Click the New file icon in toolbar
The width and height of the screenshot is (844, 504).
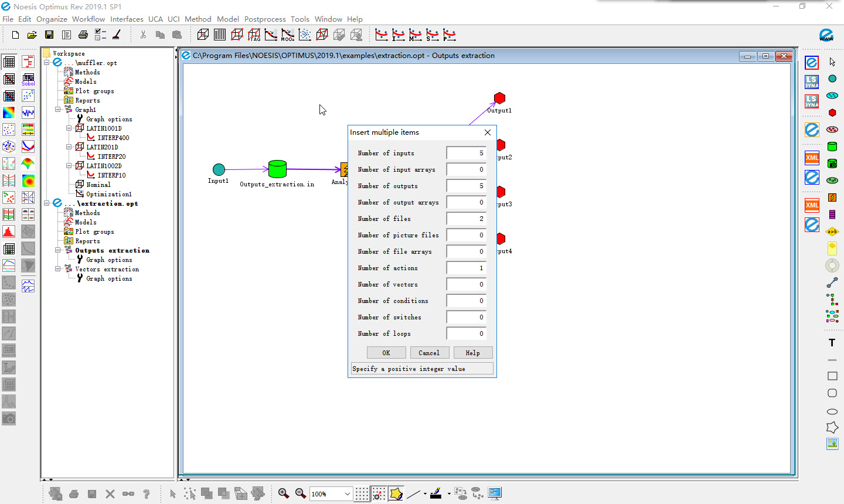[15, 35]
